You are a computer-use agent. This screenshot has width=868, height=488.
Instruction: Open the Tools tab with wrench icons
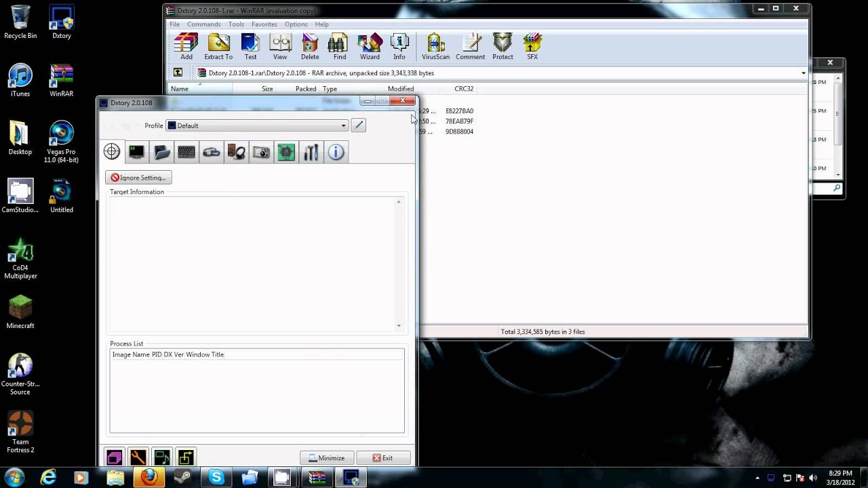pyautogui.click(x=311, y=152)
